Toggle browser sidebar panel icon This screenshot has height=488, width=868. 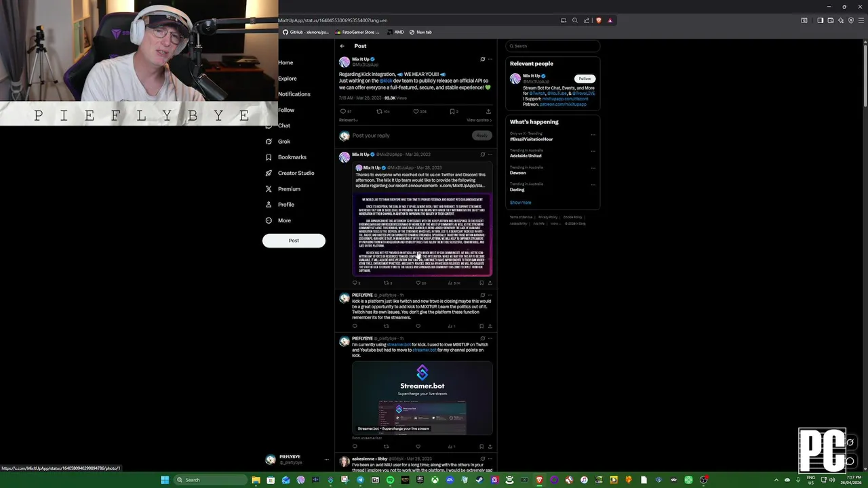point(820,20)
